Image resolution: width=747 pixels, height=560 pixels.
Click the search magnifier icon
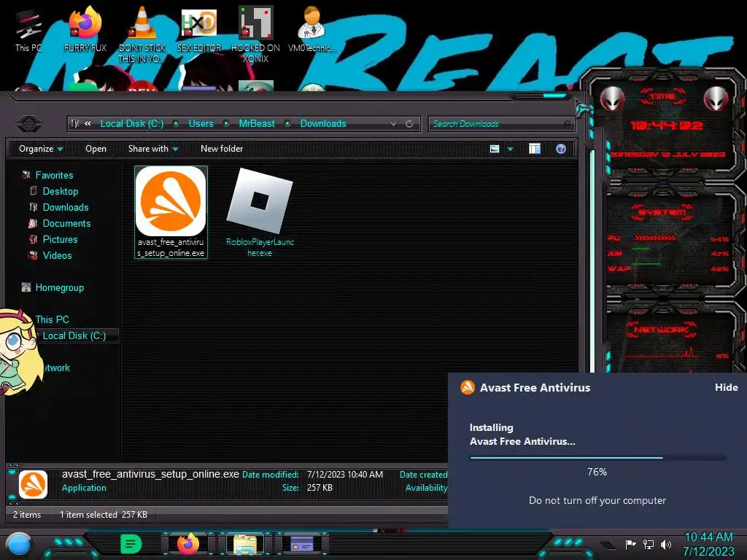point(567,124)
